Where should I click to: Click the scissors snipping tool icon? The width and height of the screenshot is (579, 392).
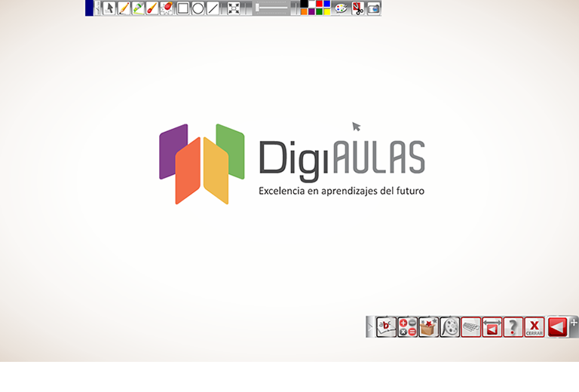pos(357,8)
